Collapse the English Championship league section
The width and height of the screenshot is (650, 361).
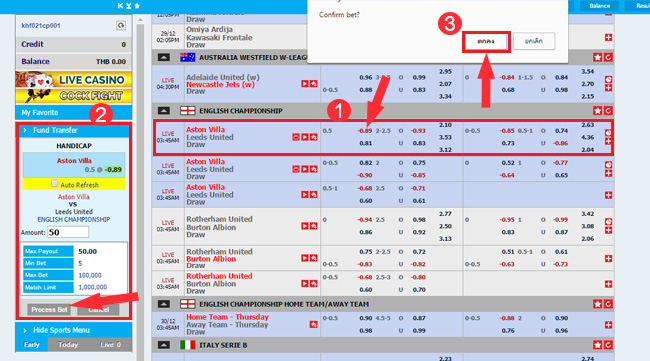[x=164, y=111]
